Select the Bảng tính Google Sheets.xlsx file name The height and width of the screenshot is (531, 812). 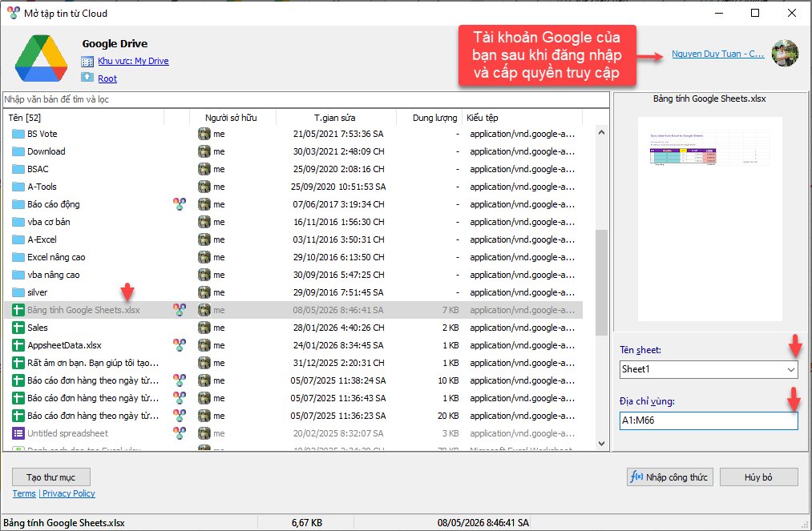click(x=83, y=310)
